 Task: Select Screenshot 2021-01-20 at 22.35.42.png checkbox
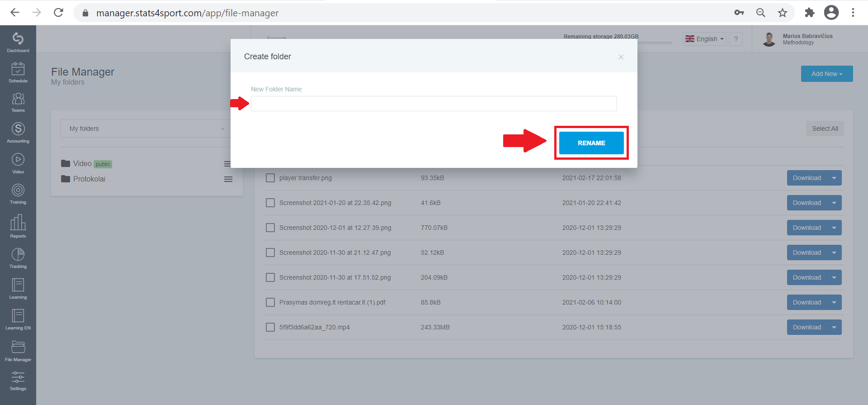[270, 203]
